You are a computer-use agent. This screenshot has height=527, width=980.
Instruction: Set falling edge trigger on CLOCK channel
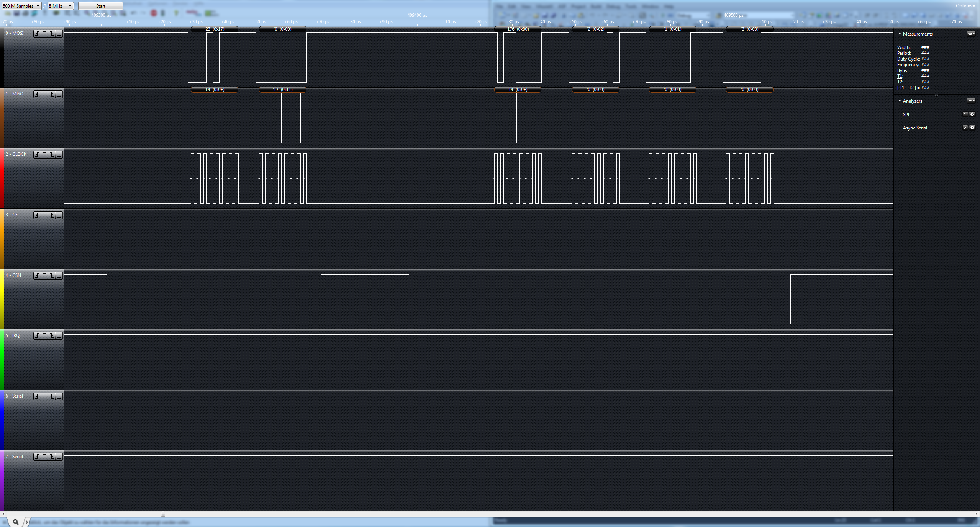click(x=52, y=155)
